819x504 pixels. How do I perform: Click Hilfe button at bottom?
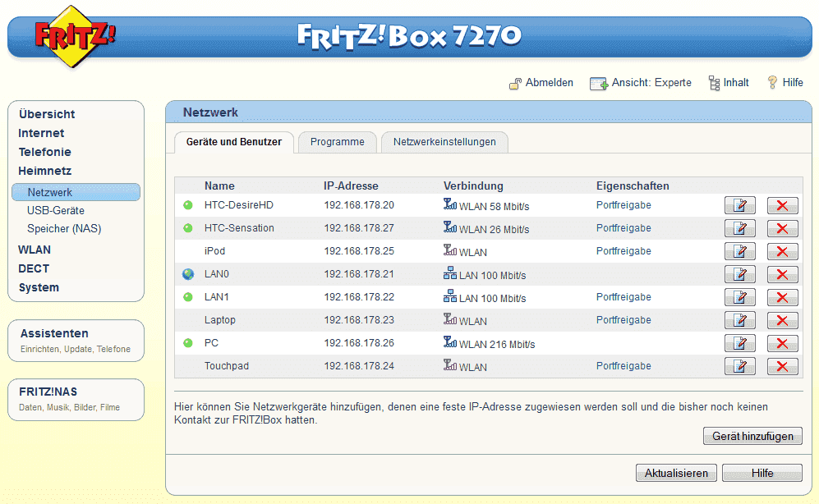pos(762,473)
